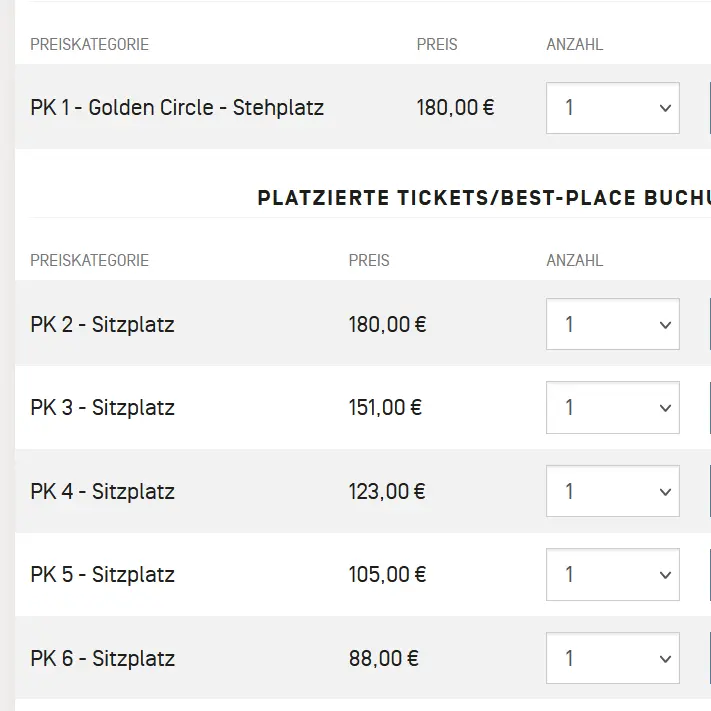Expand quantity selector for PK 5 Sitzplatz
This screenshot has width=711, height=711.
(612, 574)
